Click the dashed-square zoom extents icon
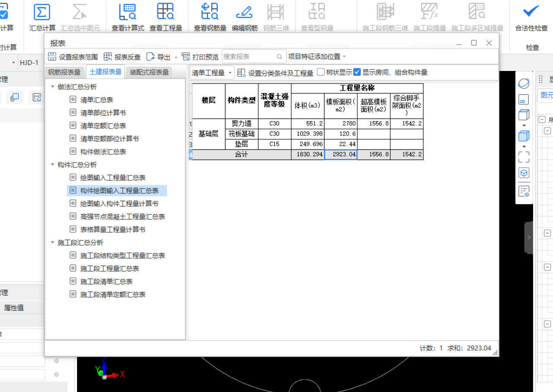 (x=524, y=157)
